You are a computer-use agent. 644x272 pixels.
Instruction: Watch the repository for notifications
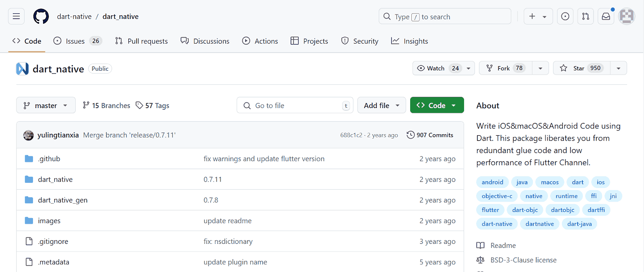pyautogui.click(x=437, y=68)
